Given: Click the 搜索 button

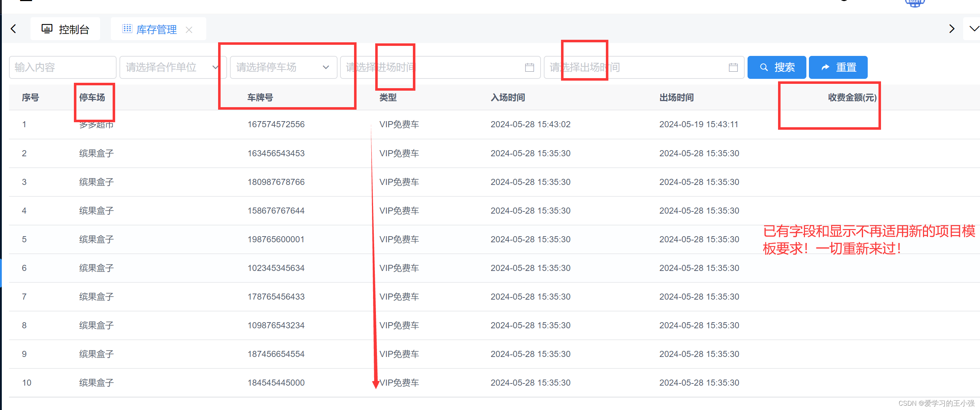Looking at the screenshot, I should (x=777, y=67).
